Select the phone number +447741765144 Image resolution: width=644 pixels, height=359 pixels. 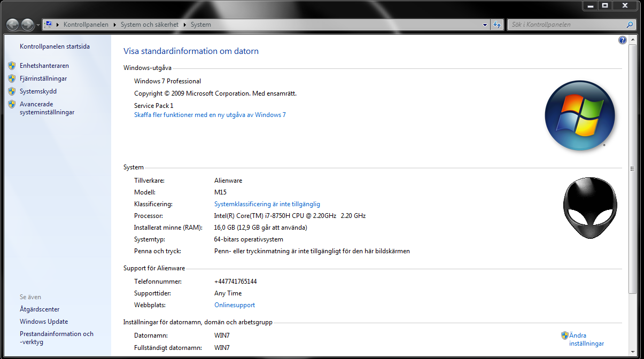point(236,282)
